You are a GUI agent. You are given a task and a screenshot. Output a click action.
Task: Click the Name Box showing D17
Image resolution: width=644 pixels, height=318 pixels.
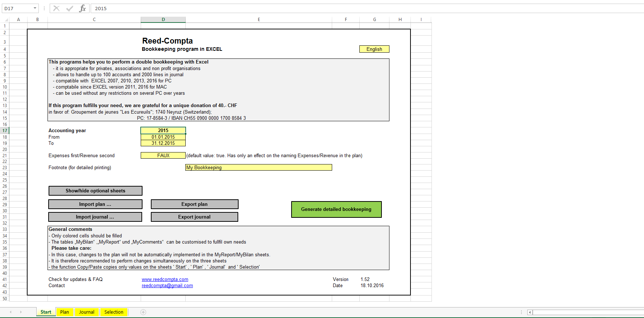coord(17,8)
